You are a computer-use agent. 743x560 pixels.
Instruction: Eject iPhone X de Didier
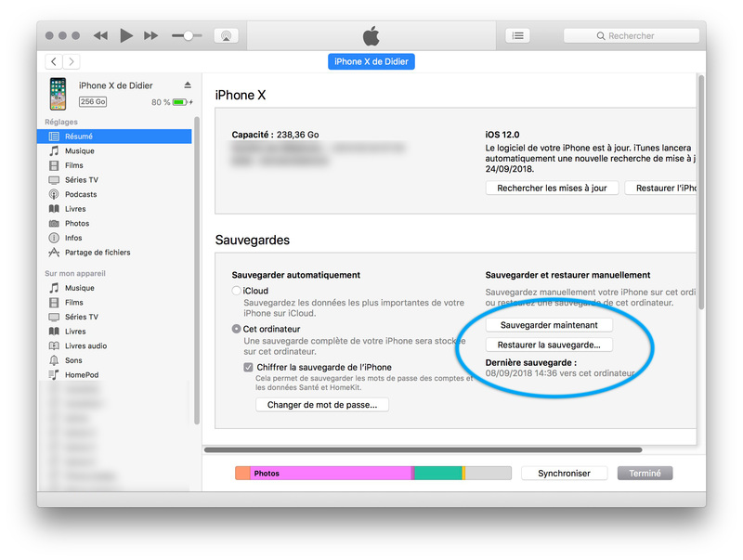(188, 85)
